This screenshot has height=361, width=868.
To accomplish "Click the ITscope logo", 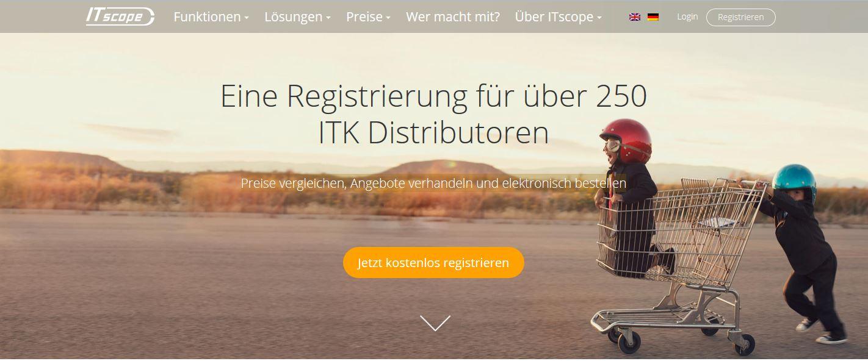I will tap(120, 16).
